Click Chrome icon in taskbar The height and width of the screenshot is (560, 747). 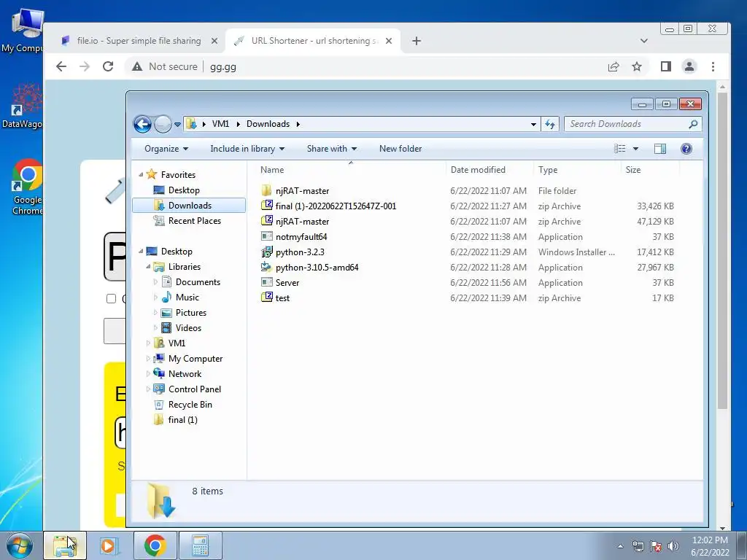[155, 545]
